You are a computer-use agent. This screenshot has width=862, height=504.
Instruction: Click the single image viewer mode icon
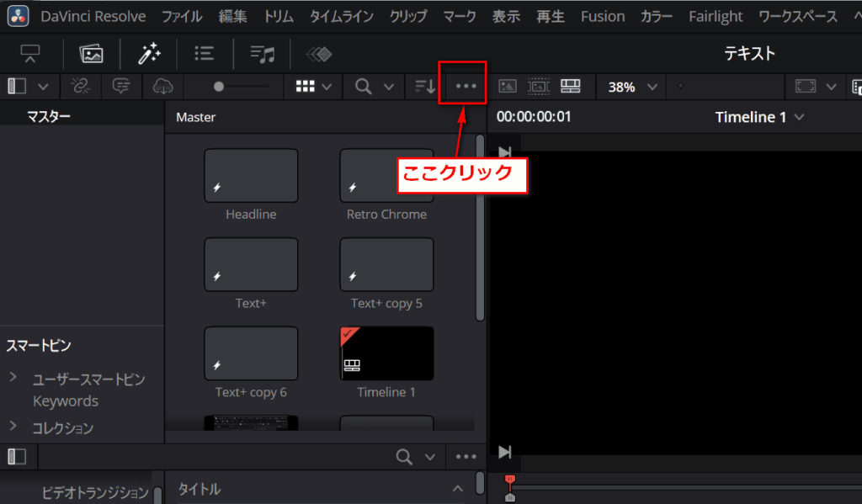pyautogui.click(x=508, y=87)
